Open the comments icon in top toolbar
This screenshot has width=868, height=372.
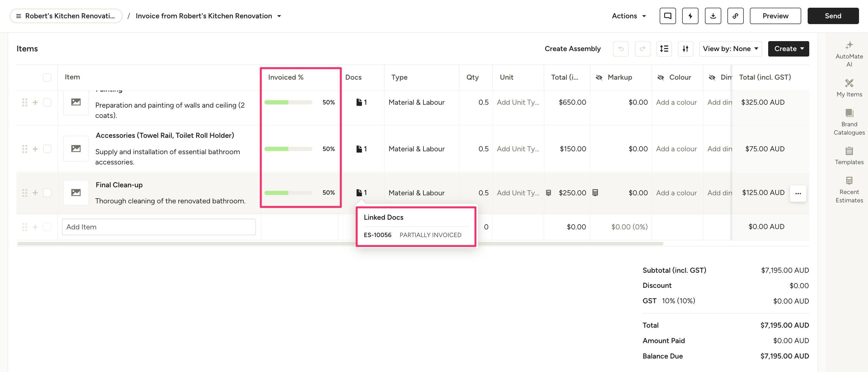pyautogui.click(x=667, y=16)
